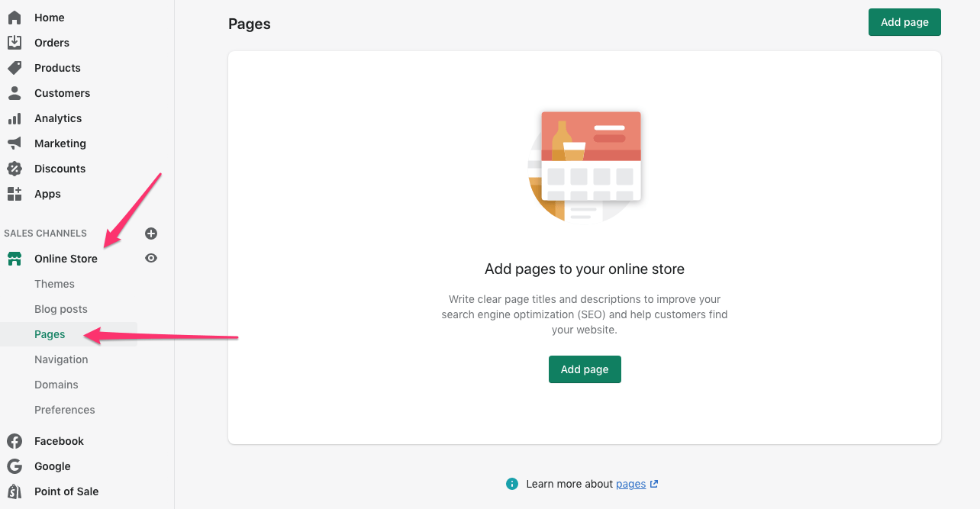Image resolution: width=980 pixels, height=509 pixels.
Task: Open the pages documentation link
Action: click(x=632, y=483)
